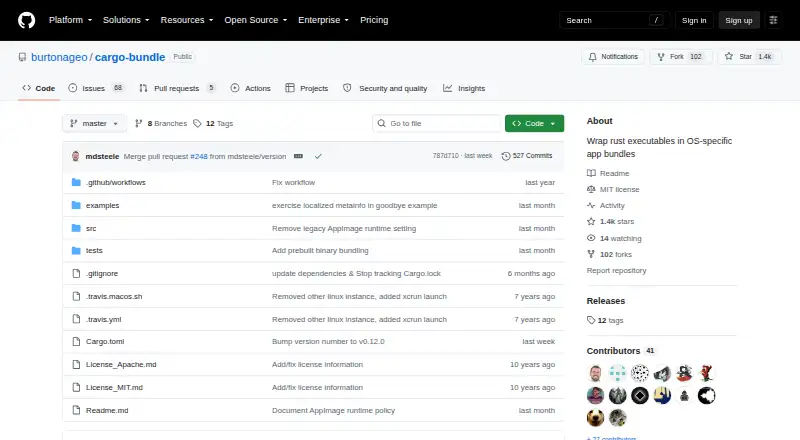Open 'Remove legacy AppImage runtime setting' commit
800x440 pixels.
pyautogui.click(x=344, y=228)
